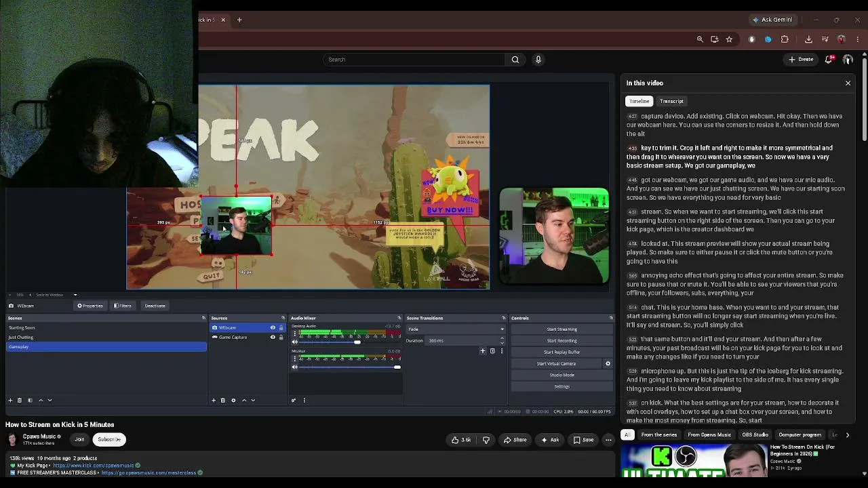The image size is (868, 488).
Task: Open Mic/Aux options three-dot menu
Action: [x=294, y=359]
